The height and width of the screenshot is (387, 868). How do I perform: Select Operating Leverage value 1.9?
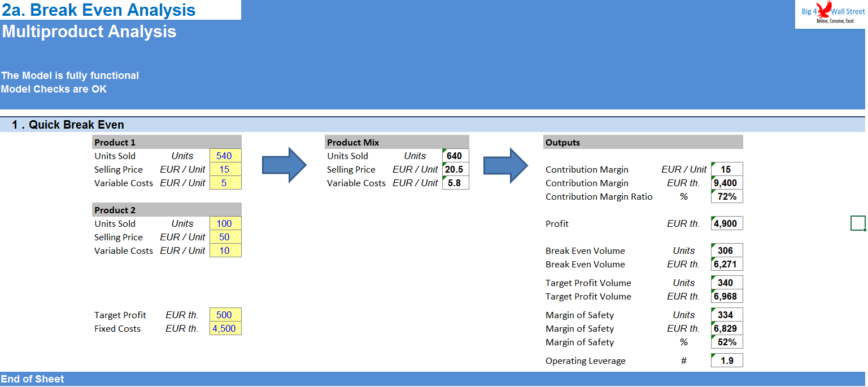727,360
